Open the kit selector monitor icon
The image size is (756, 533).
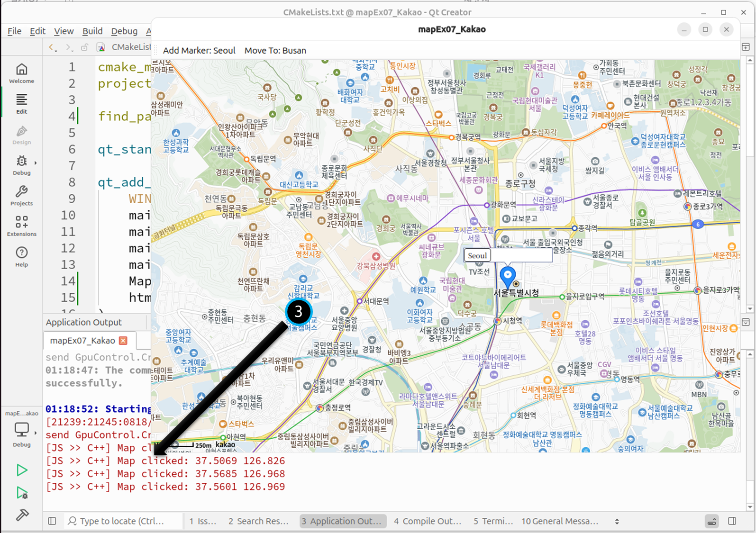22,429
